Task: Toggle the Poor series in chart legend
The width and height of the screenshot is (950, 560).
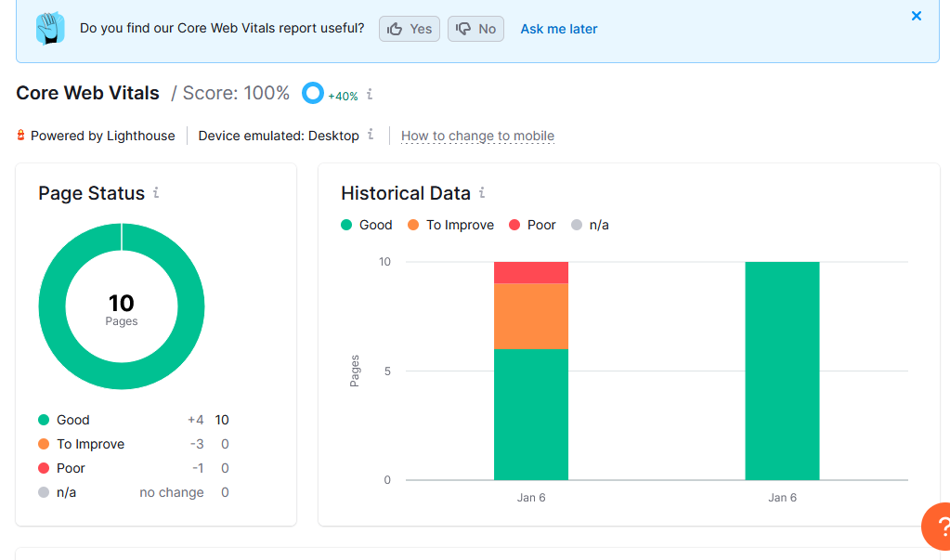Action: (x=532, y=225)
